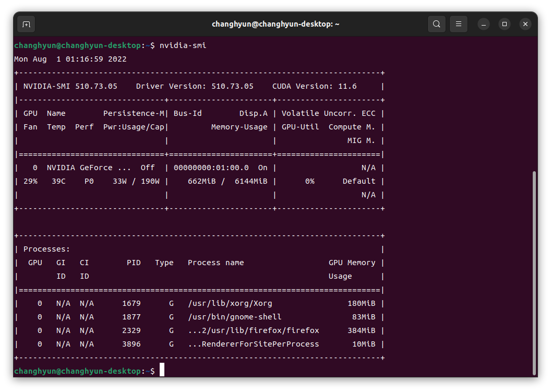Click the 384MiB memory value
Viewport: 551px width, 392px height.
[x=362, y=330]
